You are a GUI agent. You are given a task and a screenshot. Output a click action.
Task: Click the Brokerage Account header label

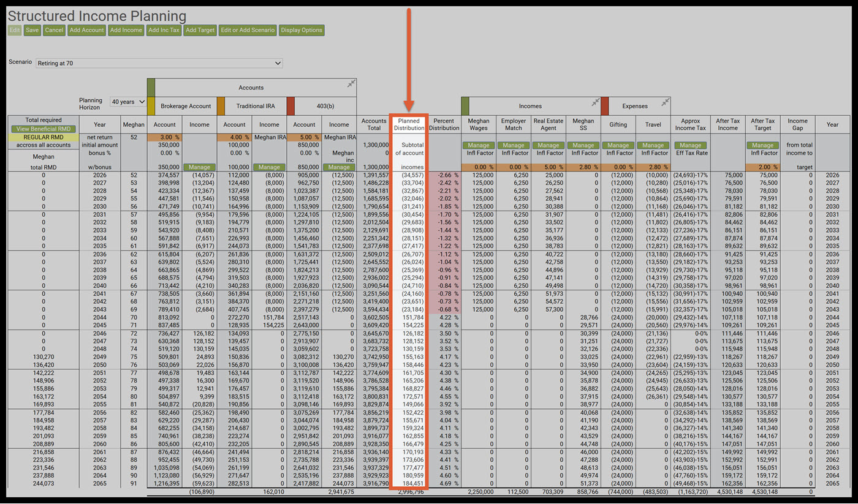tap(186, 106)
